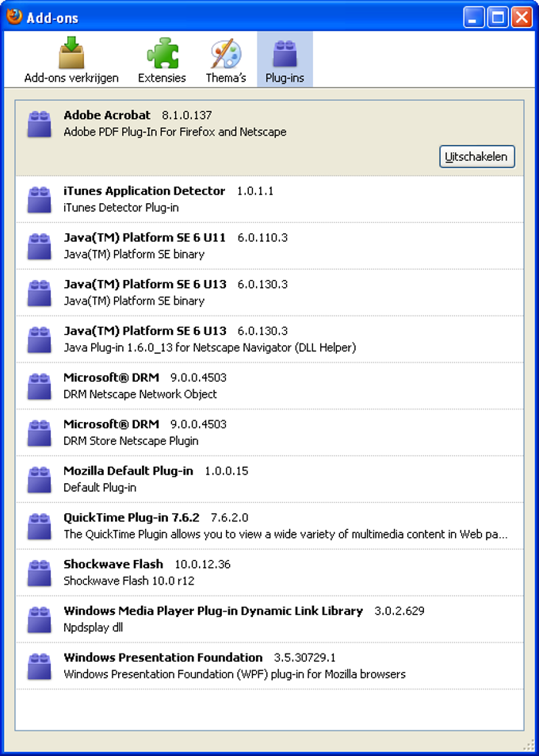Click the WPF plug-in for Mozilla browsers description

[x=235, y=674]
